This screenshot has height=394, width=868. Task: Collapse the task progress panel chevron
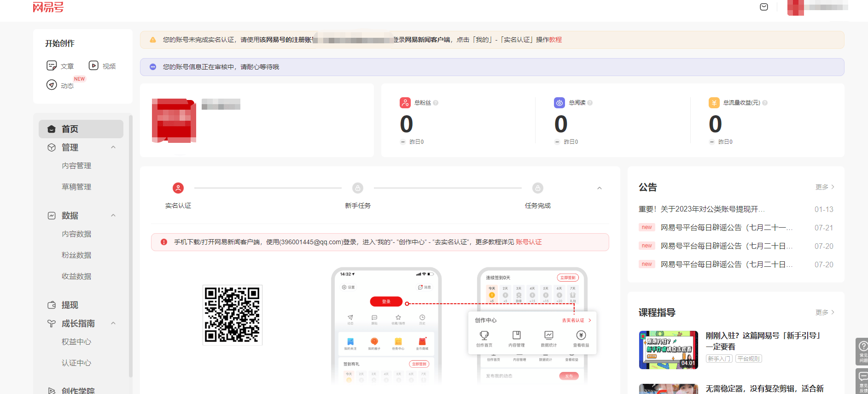pos(600,188)
